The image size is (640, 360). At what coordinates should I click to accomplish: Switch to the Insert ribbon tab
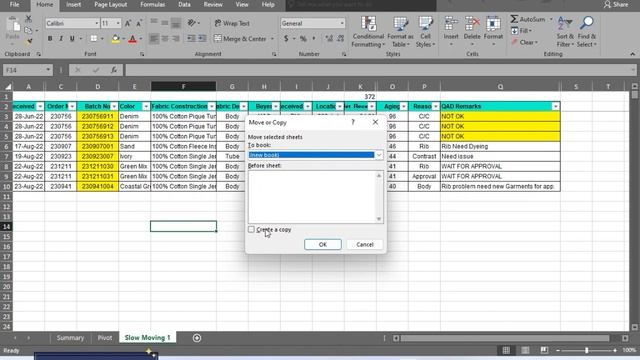73,4
